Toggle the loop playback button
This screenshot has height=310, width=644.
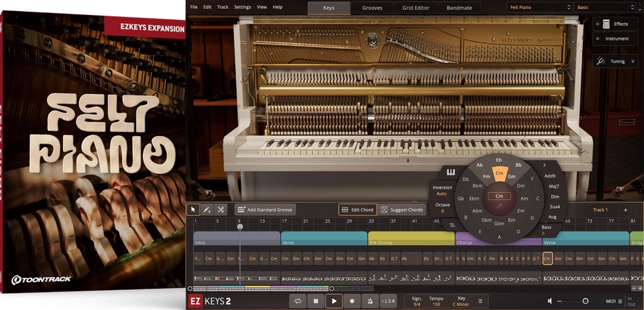coord(298,301)
